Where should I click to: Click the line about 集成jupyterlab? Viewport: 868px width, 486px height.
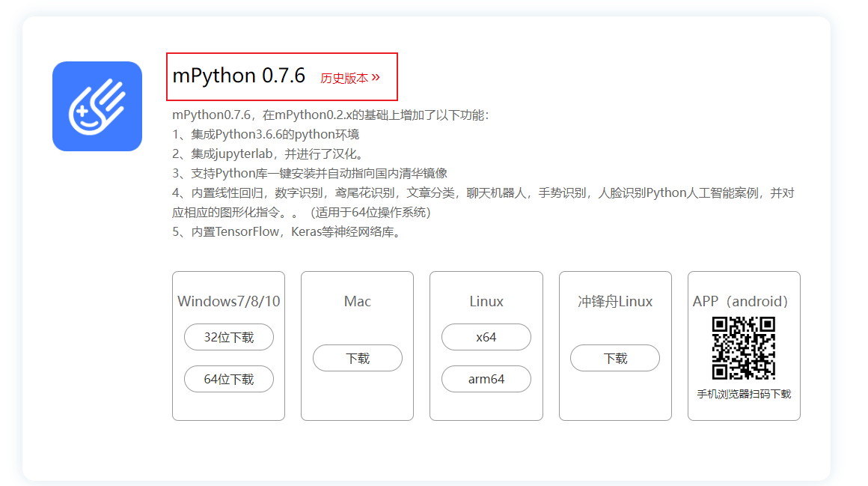[269, 154]
